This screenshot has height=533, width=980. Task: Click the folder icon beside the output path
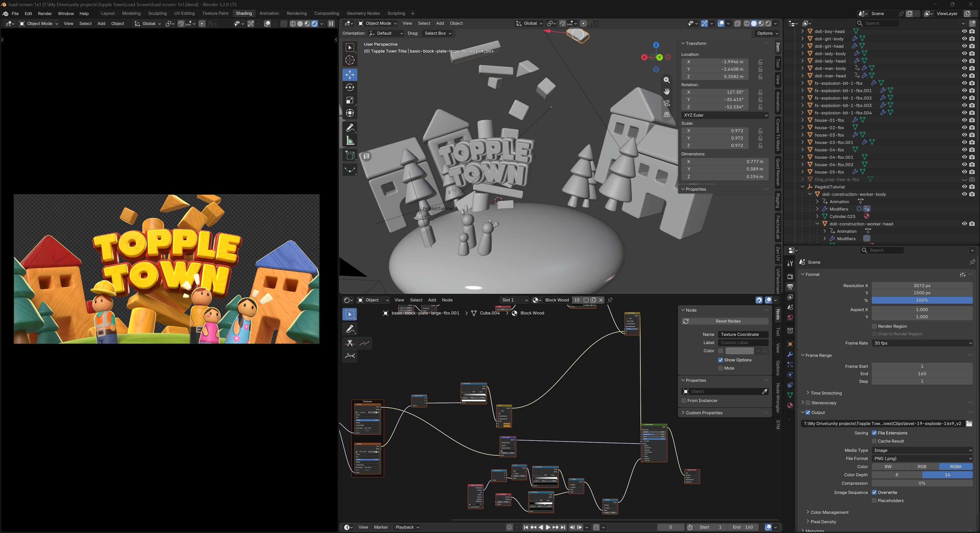(x=969, y=423)
